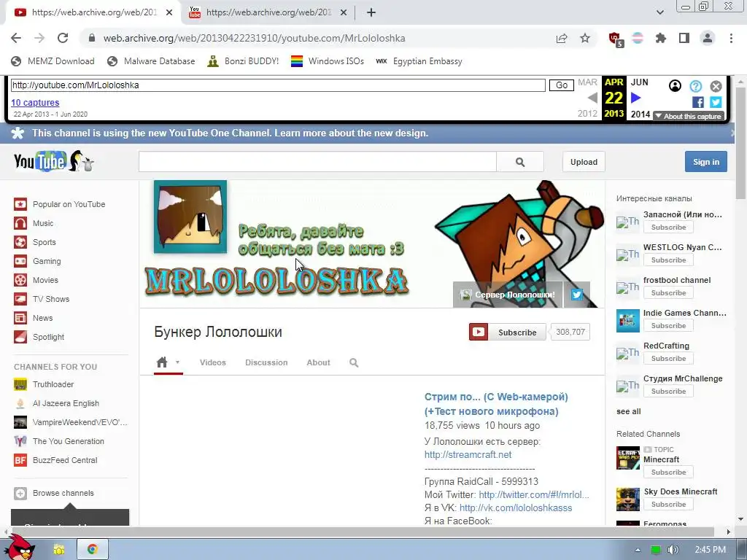This screenshot has height=560, width=747.
Task: Open Сервер Лололошки! banner link
Action: (x=508, y=295)
